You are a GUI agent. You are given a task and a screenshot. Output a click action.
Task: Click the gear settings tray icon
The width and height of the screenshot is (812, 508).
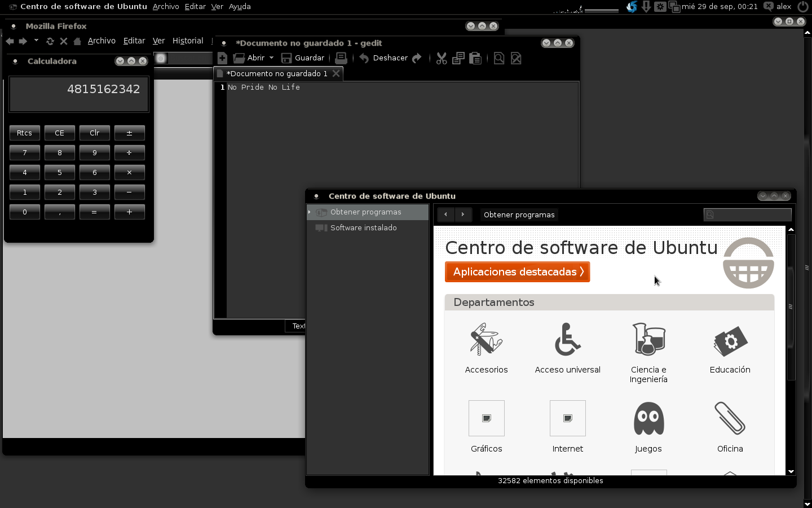pos(660,7)
